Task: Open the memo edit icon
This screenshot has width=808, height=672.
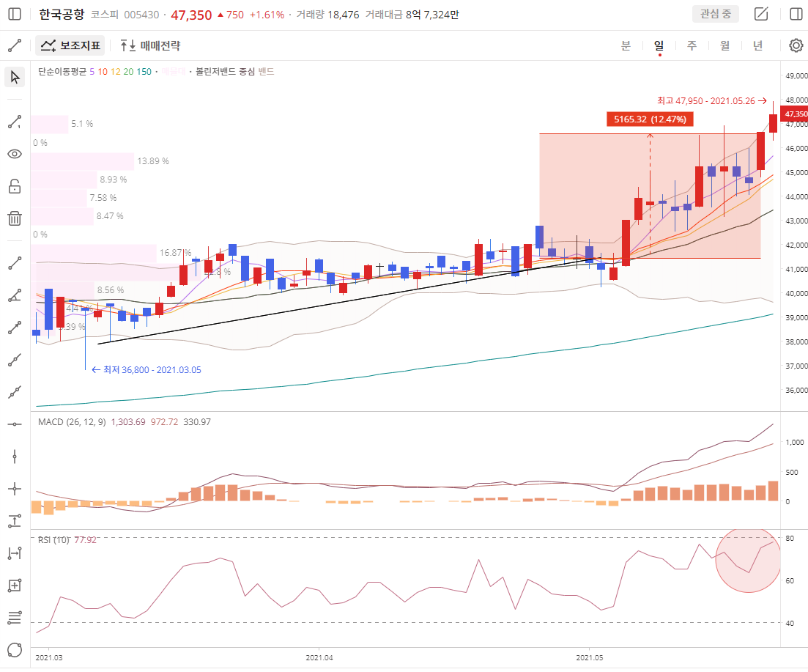Action: [x=761, y=14]
